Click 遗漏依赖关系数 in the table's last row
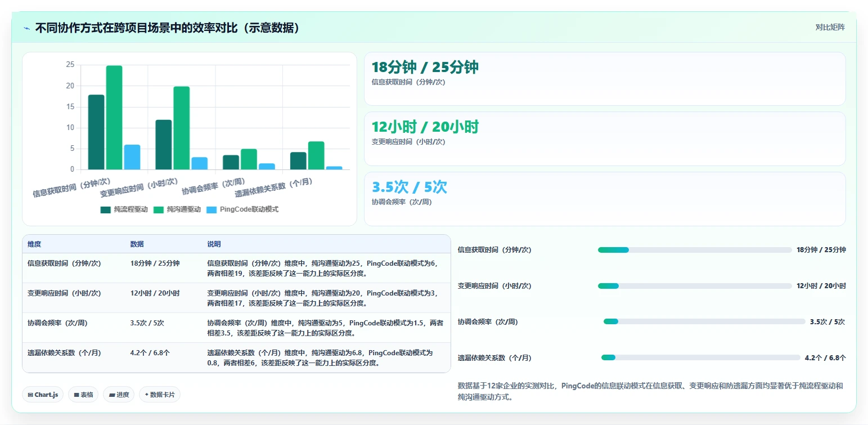The height and width of the screenshot is (425, 868). click(x=64, y=353)
